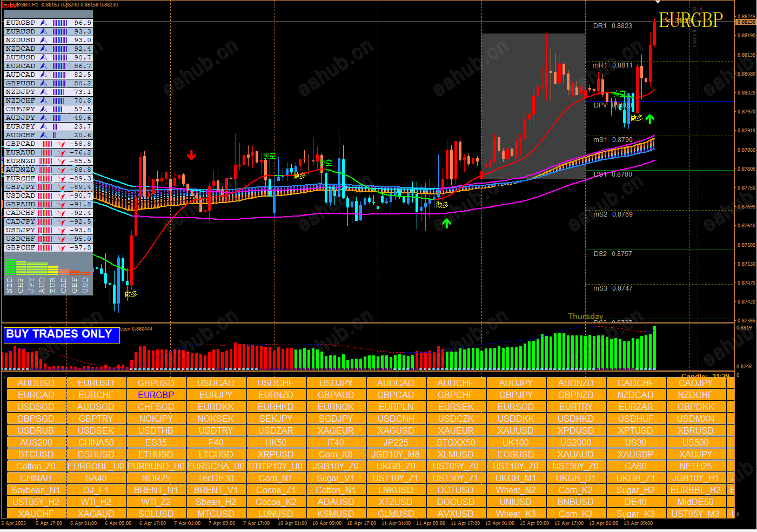Select the Soybean_N1 symbol button
The image size is (757, 532).
pyautogui.click(x=36, y=490)
